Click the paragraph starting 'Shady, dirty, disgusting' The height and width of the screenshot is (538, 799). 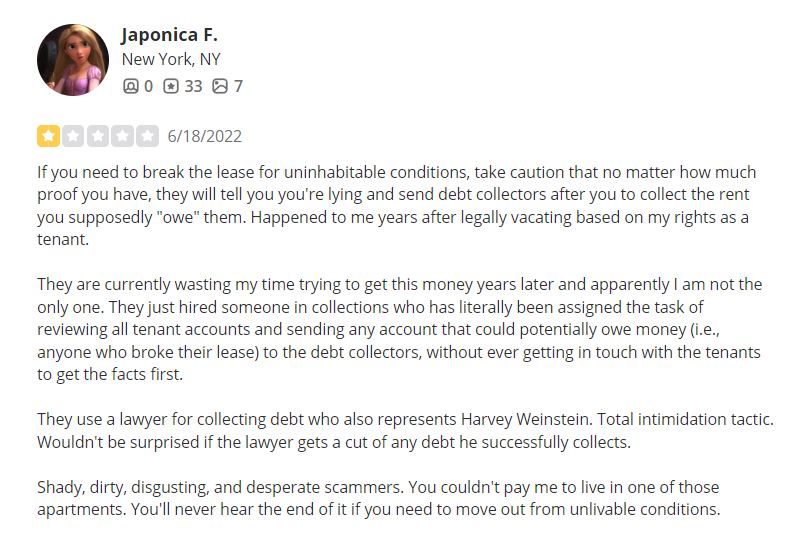tap(378, 497)
